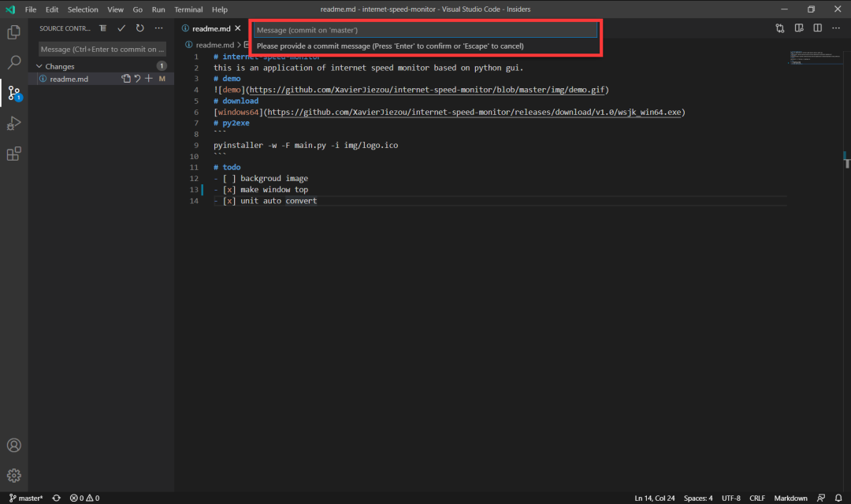The image size is (851, 504).
Task: Click the Commit checkmark icon
Action: 121,28
